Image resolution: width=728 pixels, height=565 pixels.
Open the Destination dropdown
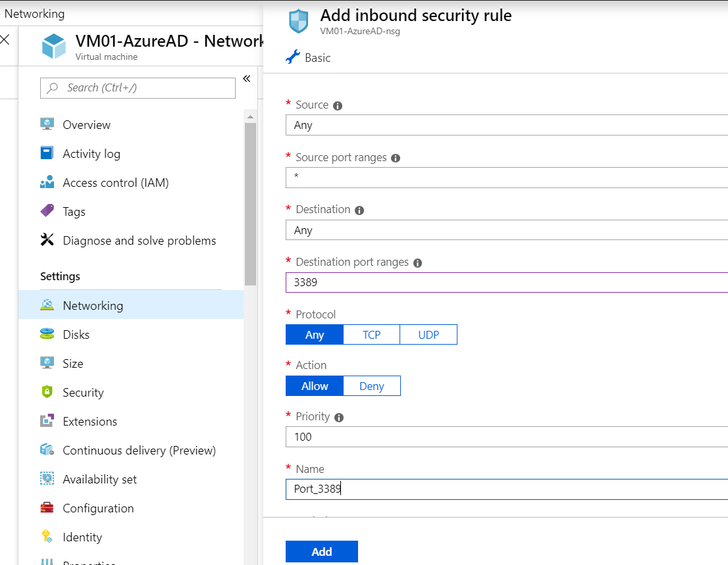pyautogui.click(x=507, y=230)
